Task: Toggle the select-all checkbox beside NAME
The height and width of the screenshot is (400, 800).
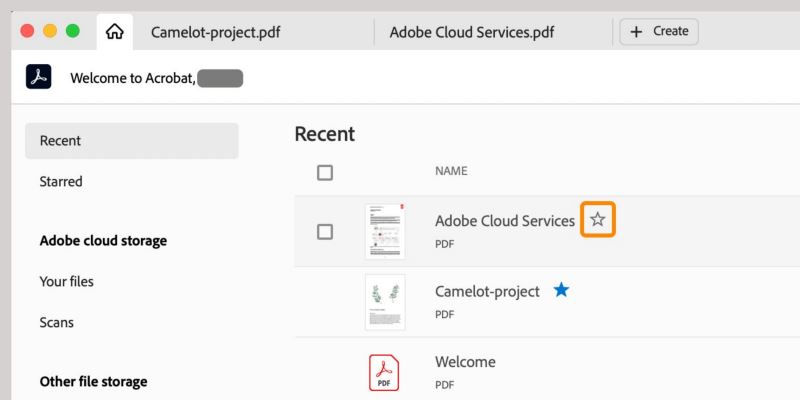Action: coord(325,173)
